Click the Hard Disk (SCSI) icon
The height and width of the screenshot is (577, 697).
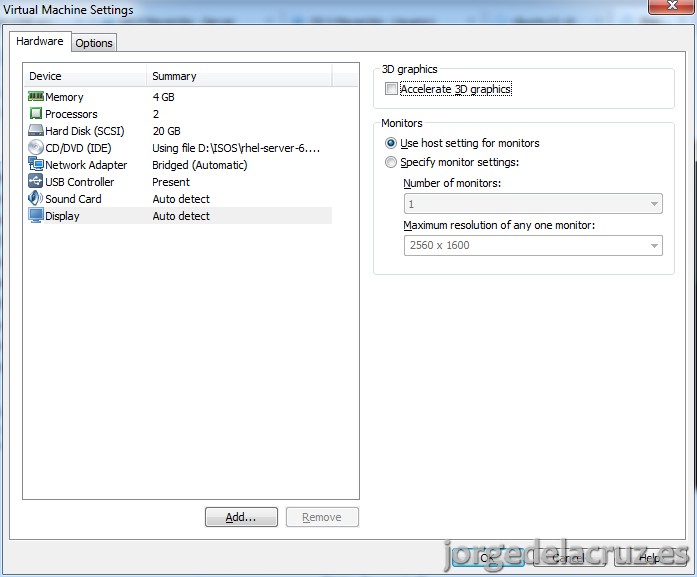[36, 130]
